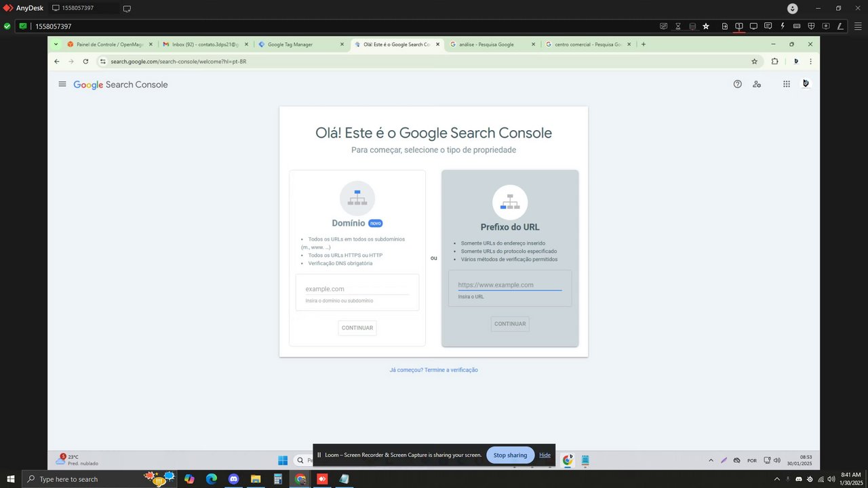The width and height of the screenshot is (868, 488).
Task: Open the AnyDesk download profile icon
Action: click(793, 8)
